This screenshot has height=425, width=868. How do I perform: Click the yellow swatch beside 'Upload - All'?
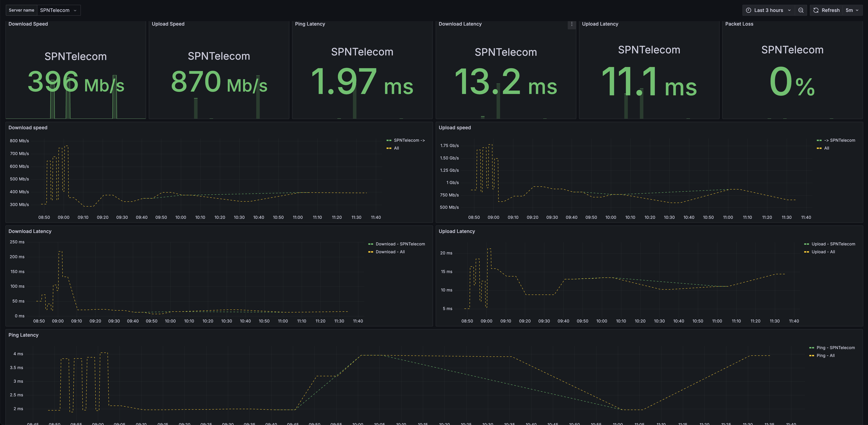pos(806,252)
